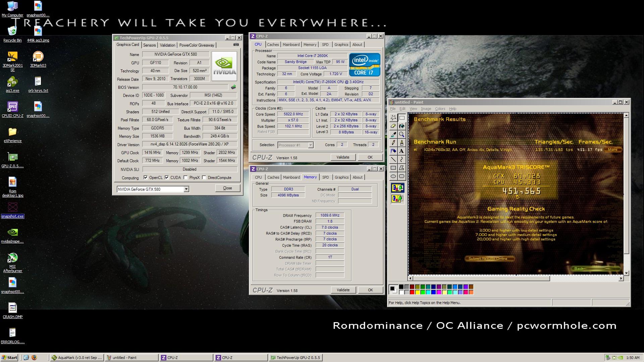Open the Windows Start menu

tap(9, 358)
